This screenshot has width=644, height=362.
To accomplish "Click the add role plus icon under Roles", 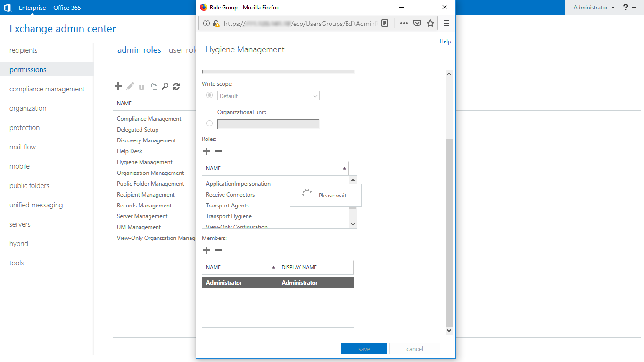I will 206,151.
